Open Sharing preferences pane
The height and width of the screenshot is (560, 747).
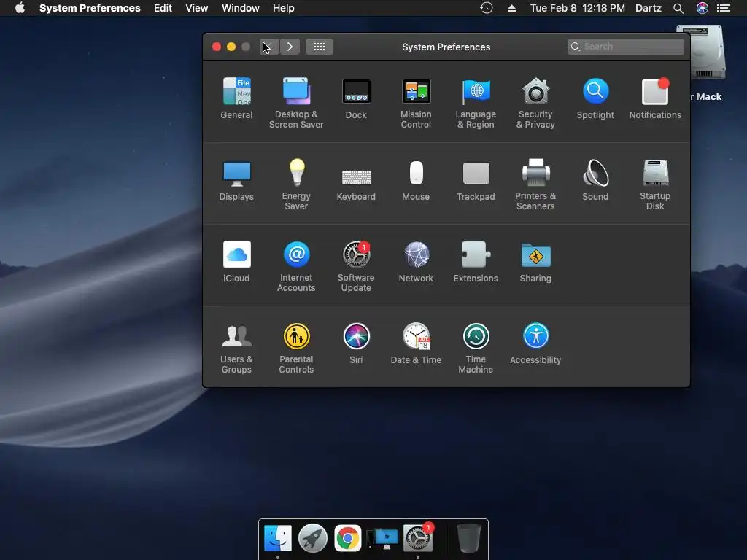535,262
